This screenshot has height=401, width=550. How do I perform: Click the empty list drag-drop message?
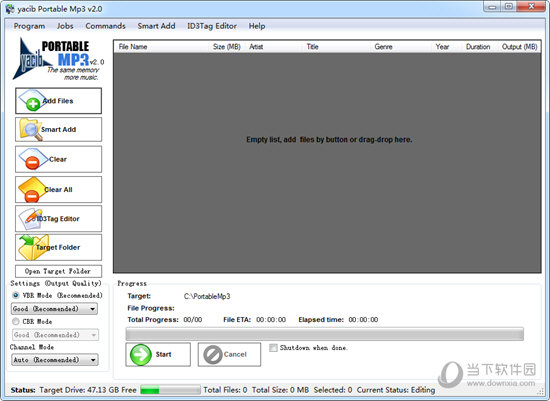329,140
